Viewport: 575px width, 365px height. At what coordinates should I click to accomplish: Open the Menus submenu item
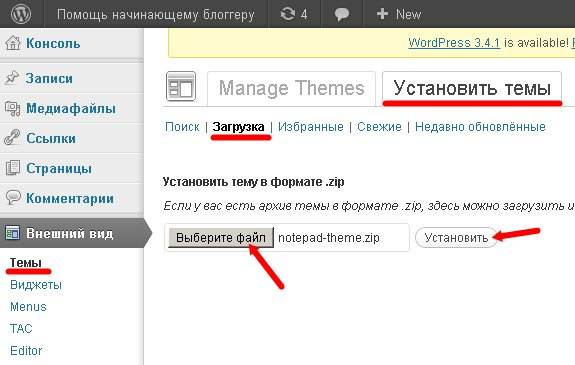pyautogui.click(x=28, y=307)
